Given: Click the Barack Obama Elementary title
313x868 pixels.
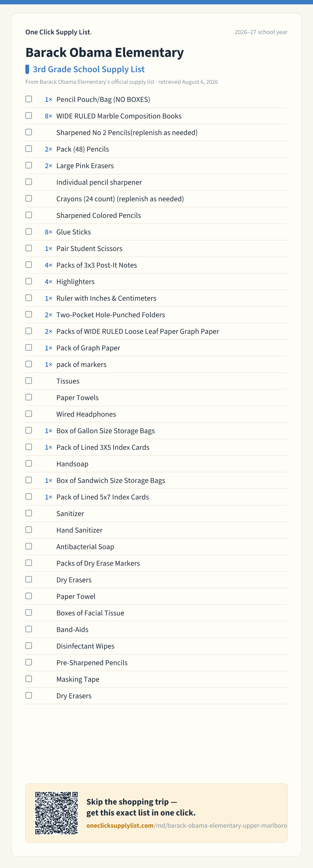Looking at the screenshot, I should pyautogui.click(x=105, y=53).
